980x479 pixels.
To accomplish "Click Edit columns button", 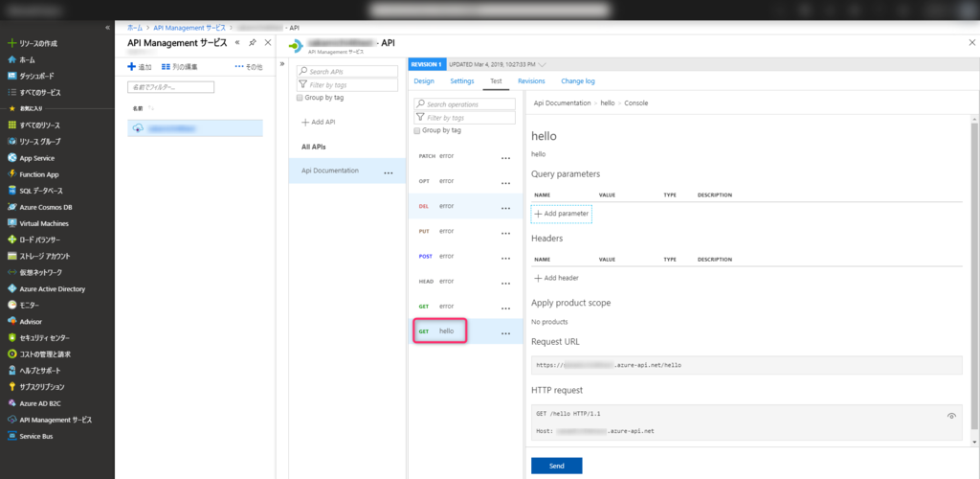I will pyautogui.click(x=179, y=67).
